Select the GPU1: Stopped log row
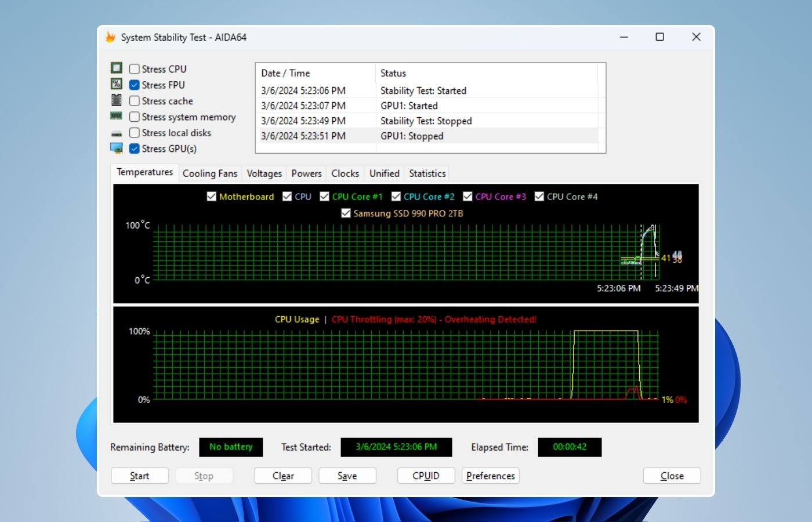This screenshot has height=522, width=812. (429, 136)
